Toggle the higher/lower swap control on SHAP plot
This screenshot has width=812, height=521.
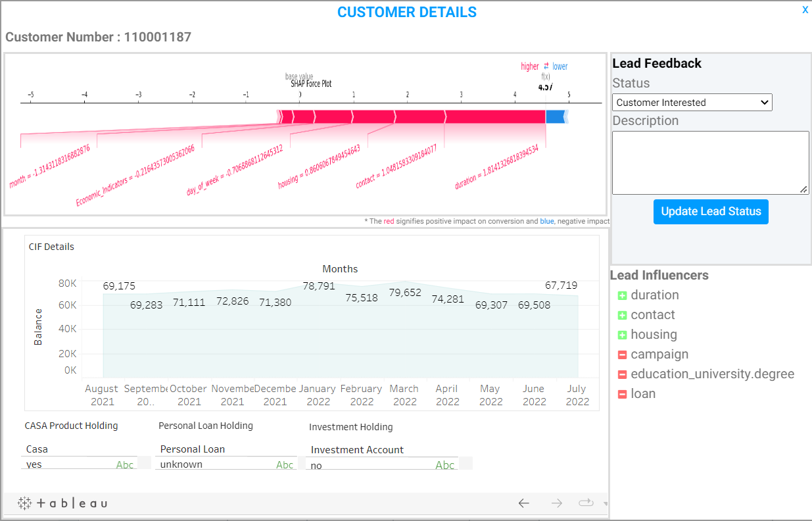(x=546, y=66)
